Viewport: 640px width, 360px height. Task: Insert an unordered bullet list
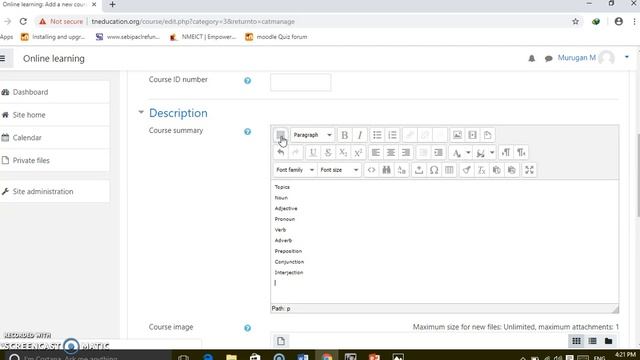pos(377,135)
